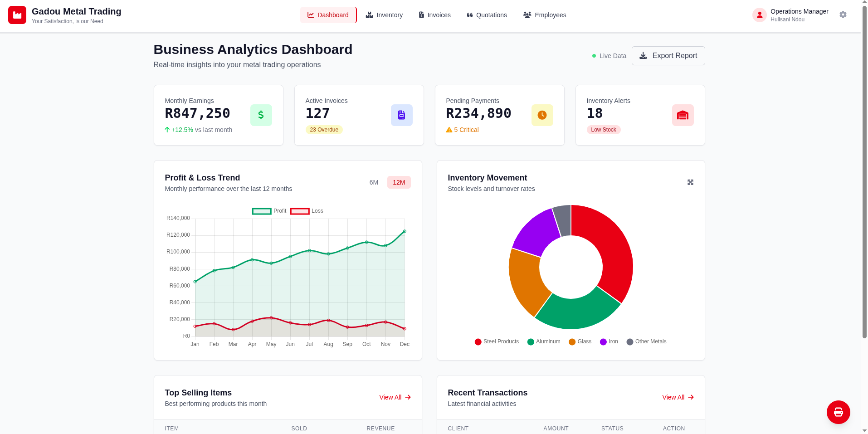The height and width of the screenshot is (434, 868).
Task: Switch the Profit & Loss chart to 6M view
Action: coord(374,182)
